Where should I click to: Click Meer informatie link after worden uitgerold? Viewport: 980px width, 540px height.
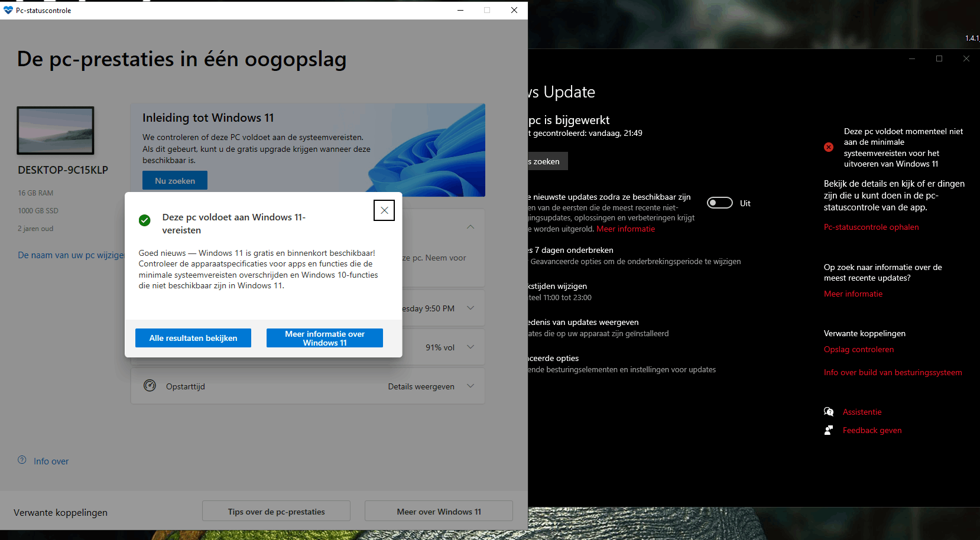click(x=625, y=229)
